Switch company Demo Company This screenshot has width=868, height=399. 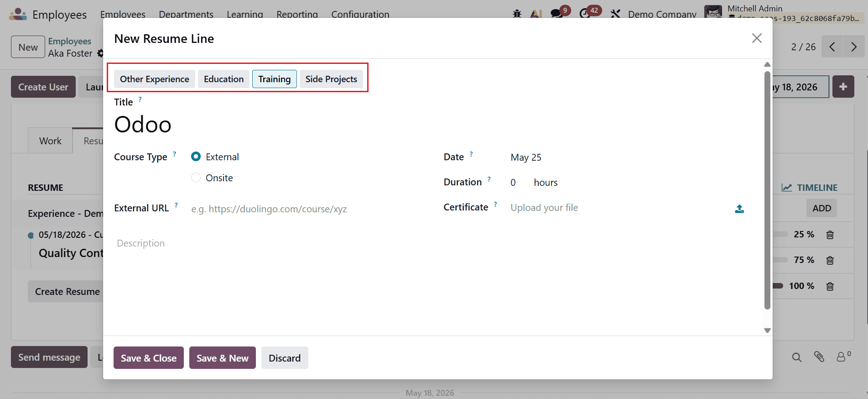tap(662, 15)
